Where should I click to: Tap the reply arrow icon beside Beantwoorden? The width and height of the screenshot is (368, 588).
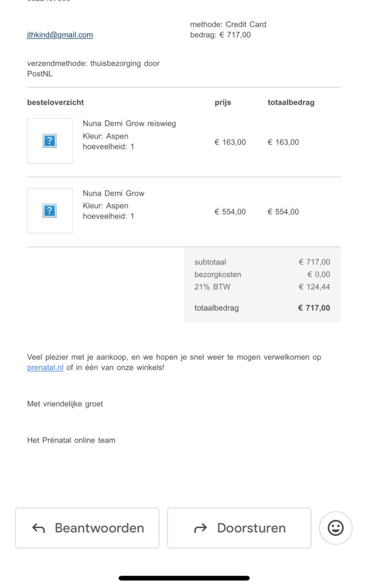[x=39, y=528]
